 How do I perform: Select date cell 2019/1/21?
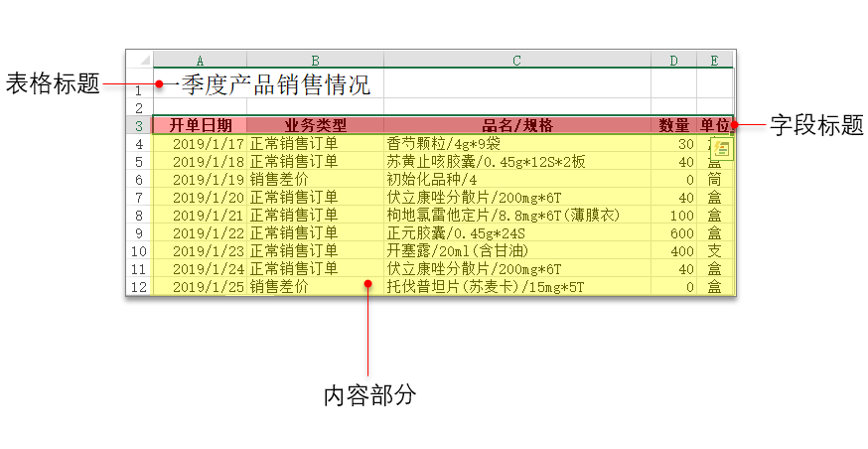pyautogui.click(x=200, y=215)
